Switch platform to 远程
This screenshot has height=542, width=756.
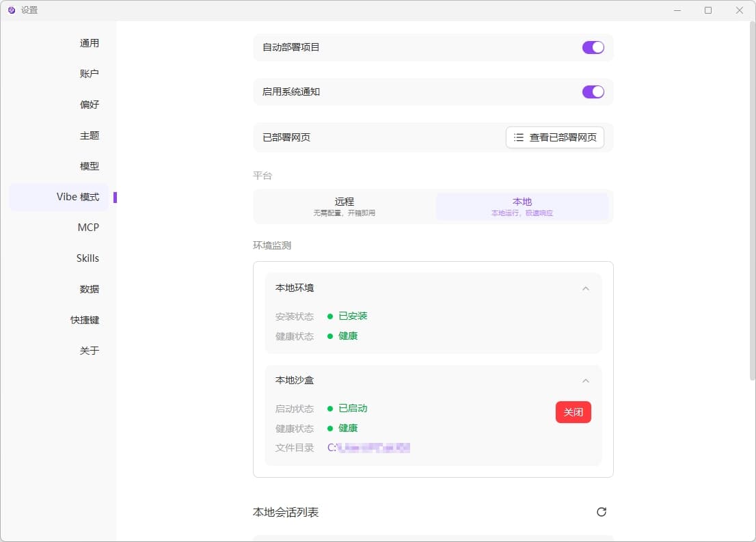click(345, 206)
